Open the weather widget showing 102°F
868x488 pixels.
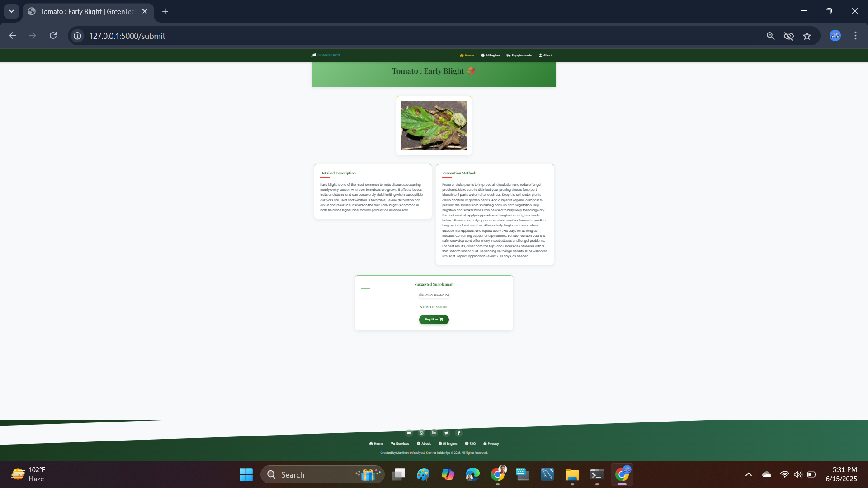point(29,474)
